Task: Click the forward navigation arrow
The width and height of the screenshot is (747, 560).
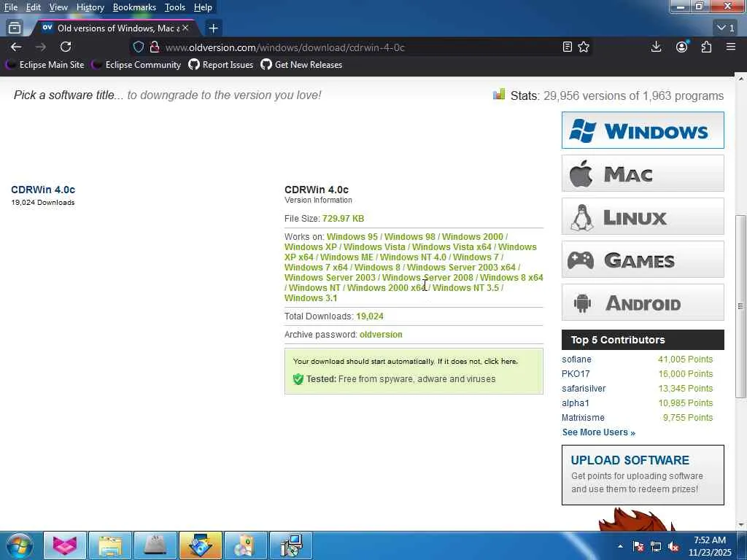Action: pyautogui.click(x=41, y=47)
